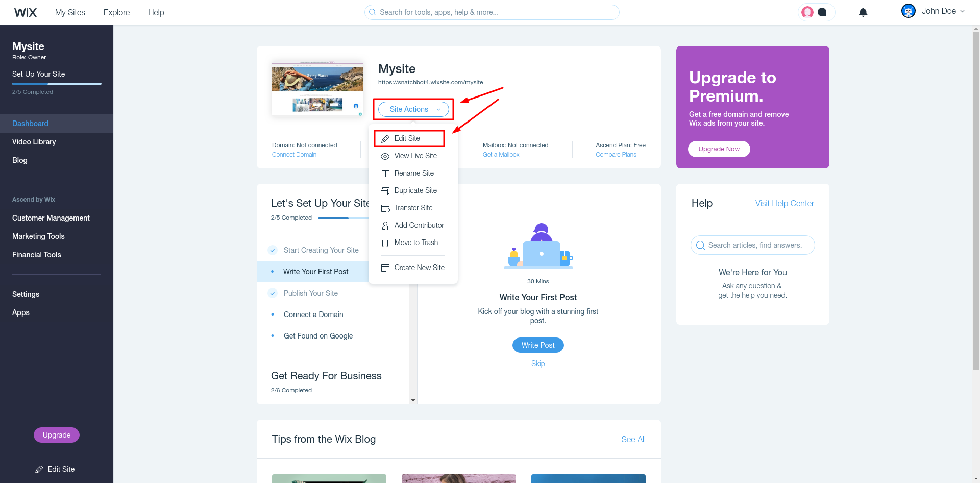Viewport: 980px width, 483px height.
Task: Open the chat bubble icon in header
Action: 822,12
